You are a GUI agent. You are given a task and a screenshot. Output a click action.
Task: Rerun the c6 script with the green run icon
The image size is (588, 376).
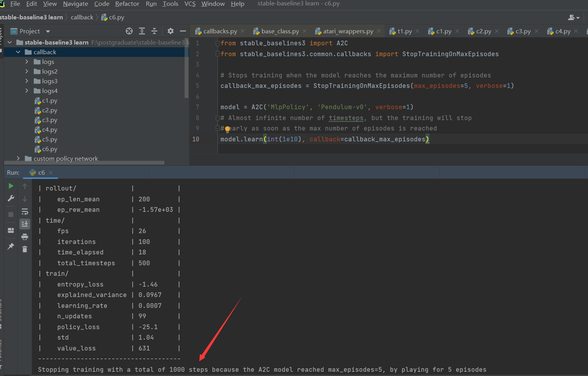point(11,186)
